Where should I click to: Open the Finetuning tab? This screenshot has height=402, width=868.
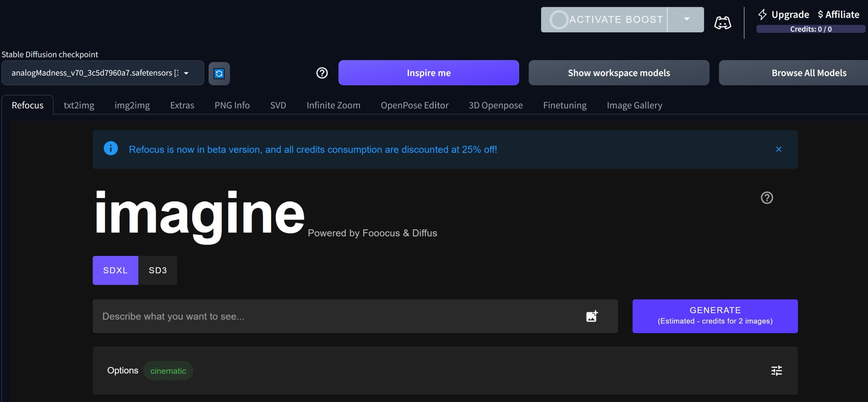[x=565, y=105]
